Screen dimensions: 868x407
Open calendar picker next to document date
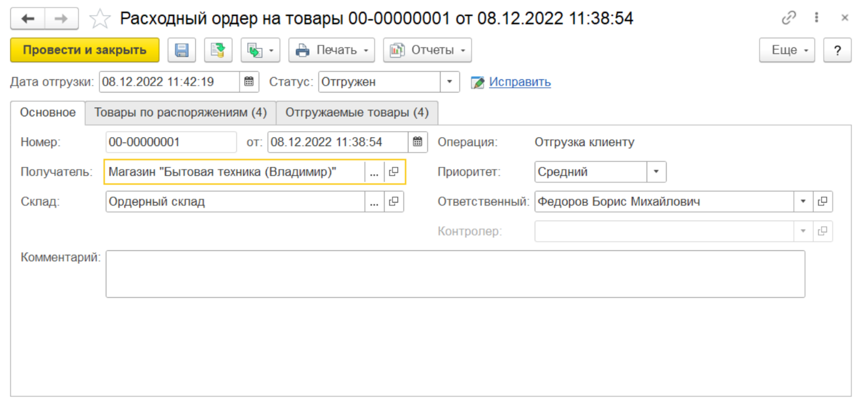click(x=417, y=142)
